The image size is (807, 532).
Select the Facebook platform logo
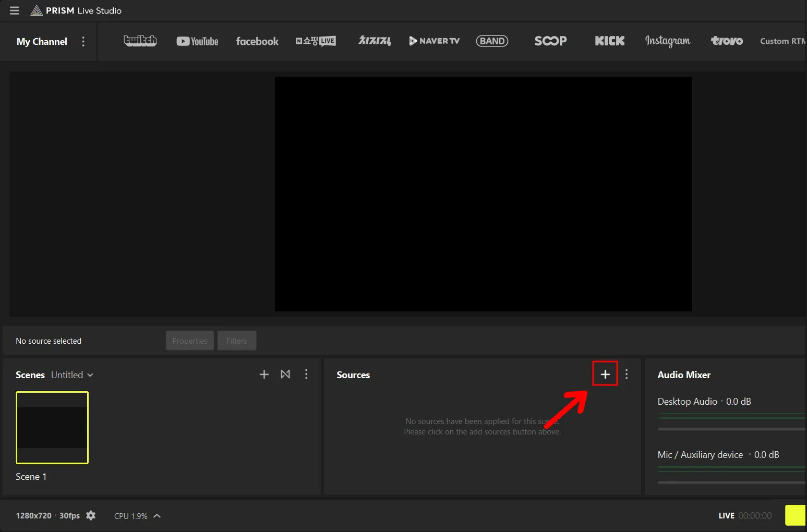click(257, 41)
